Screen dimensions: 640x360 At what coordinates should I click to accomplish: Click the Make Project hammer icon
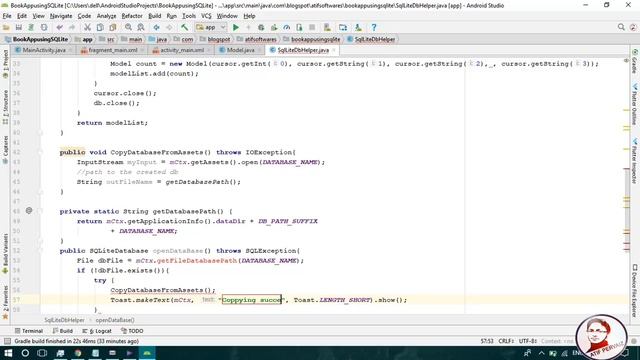pyautogui.click(x=184, y=27)
